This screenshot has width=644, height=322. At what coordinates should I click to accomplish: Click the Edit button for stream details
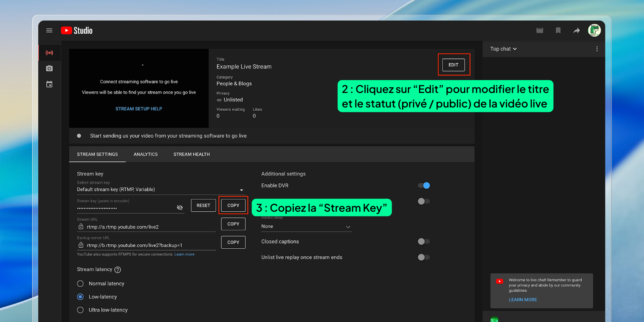(454, 65)
